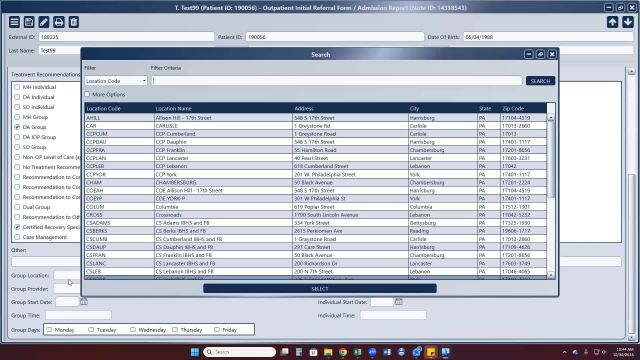
Task: Open Word from the taskbar
Action: coord(387,352)
